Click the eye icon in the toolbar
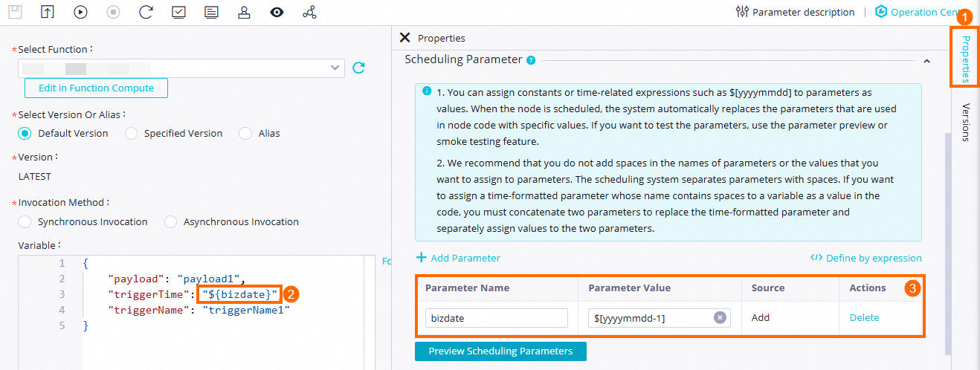The height and width of the screenshot is (370, 980). (277, 12)
